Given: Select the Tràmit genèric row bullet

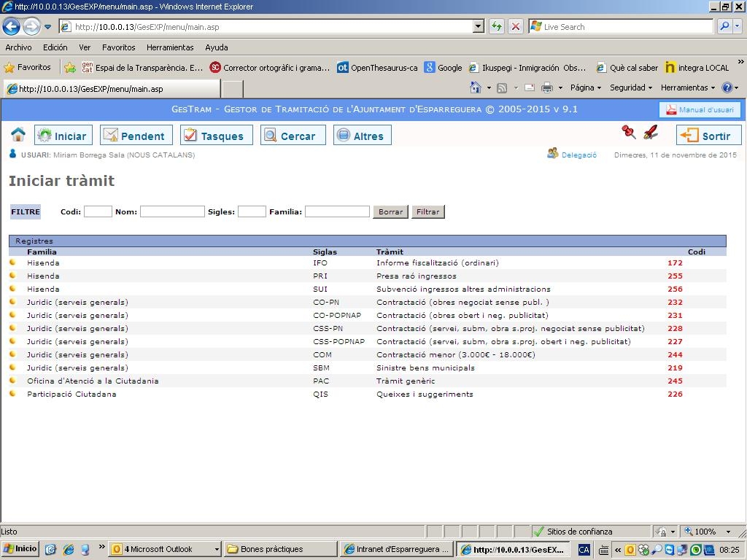Looking at the screenshot, I should 12,381.
